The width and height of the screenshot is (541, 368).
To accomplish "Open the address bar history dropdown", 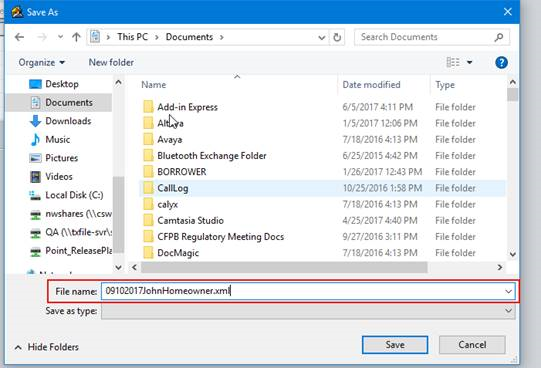I will click(322, 37).
